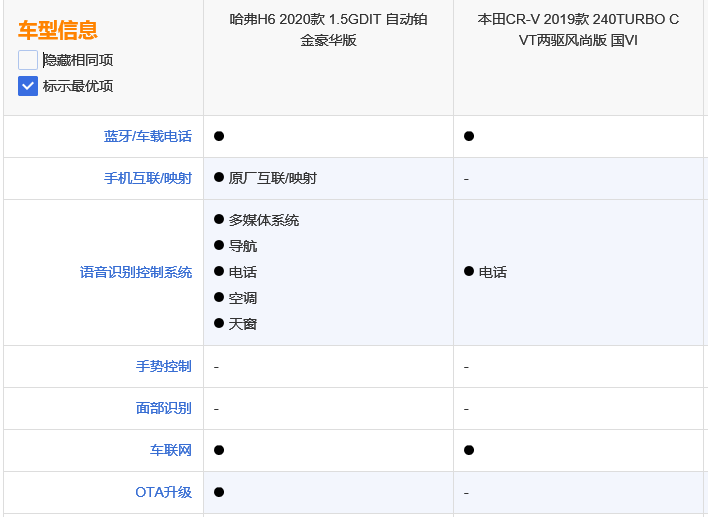This screenshot has height=517, width=708.
Task: Click 电话 in the 本田CR-V column
Action: click(492, 272)
